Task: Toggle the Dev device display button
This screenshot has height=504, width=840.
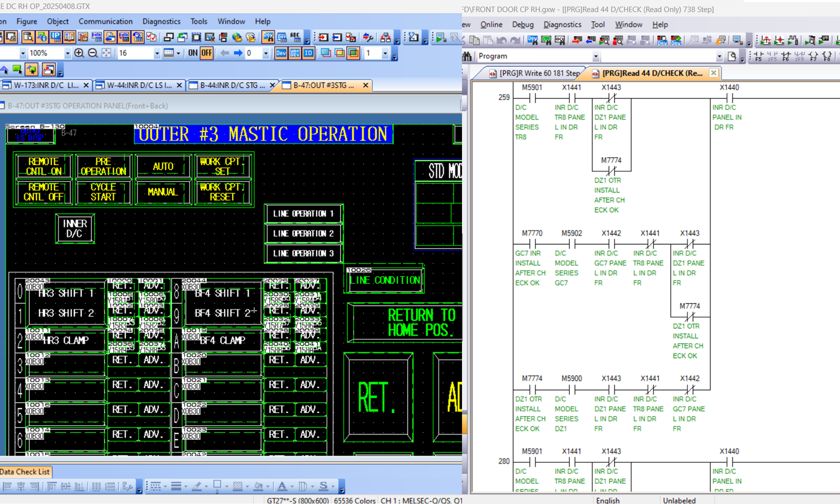Action: (281, 53)
